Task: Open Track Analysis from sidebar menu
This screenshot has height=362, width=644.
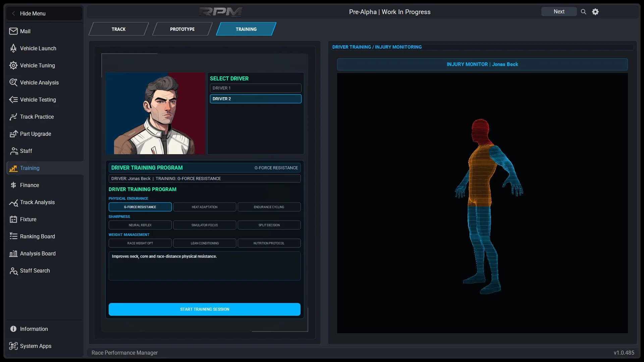Action: pyautogui.click(x=44, y=202)
